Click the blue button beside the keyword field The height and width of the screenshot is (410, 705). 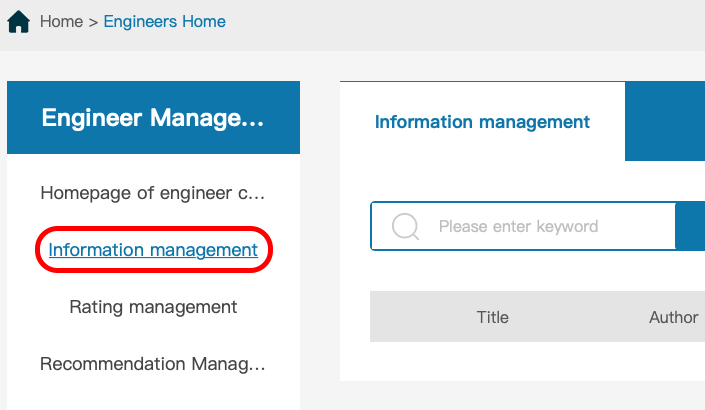(x=690, y=226)
